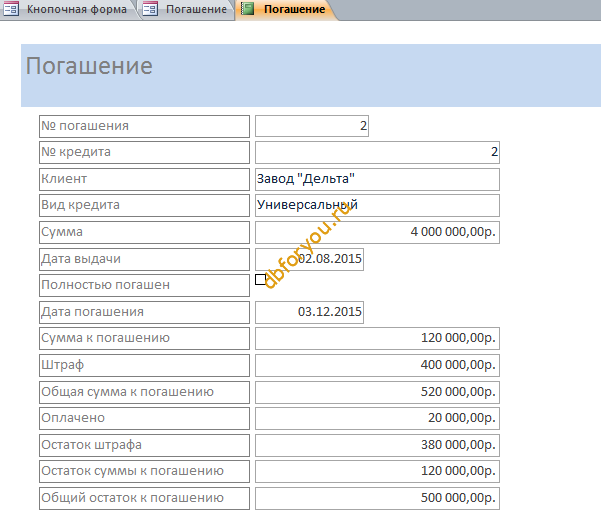This screenshot has height=522, width=601.
Task: Click the № кредита value field
Action: pyautogui.click(x=377, y=153)
